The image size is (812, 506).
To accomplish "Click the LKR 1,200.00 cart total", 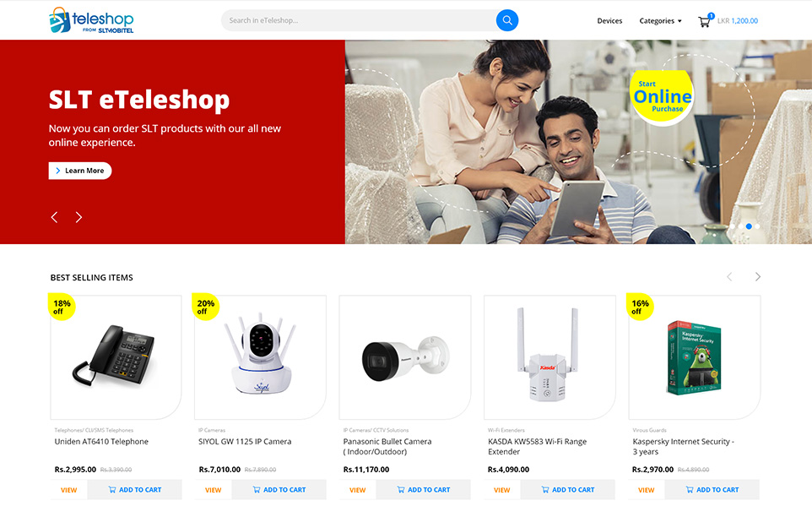I will point(738,21).
